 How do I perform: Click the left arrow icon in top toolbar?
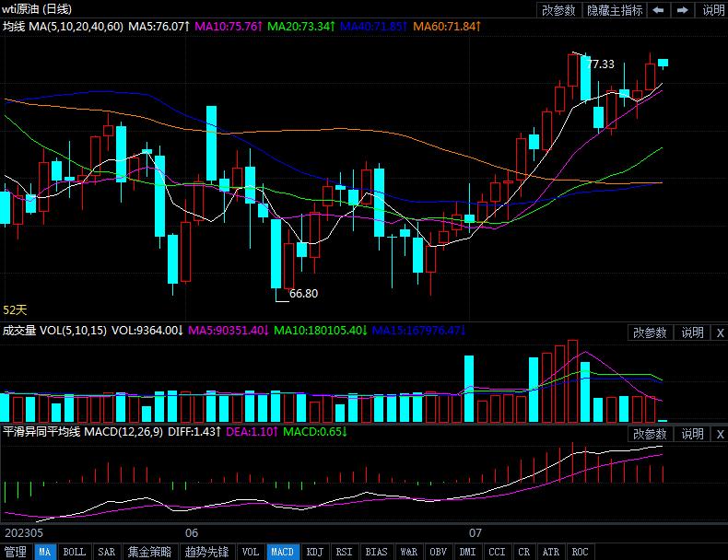658,10
